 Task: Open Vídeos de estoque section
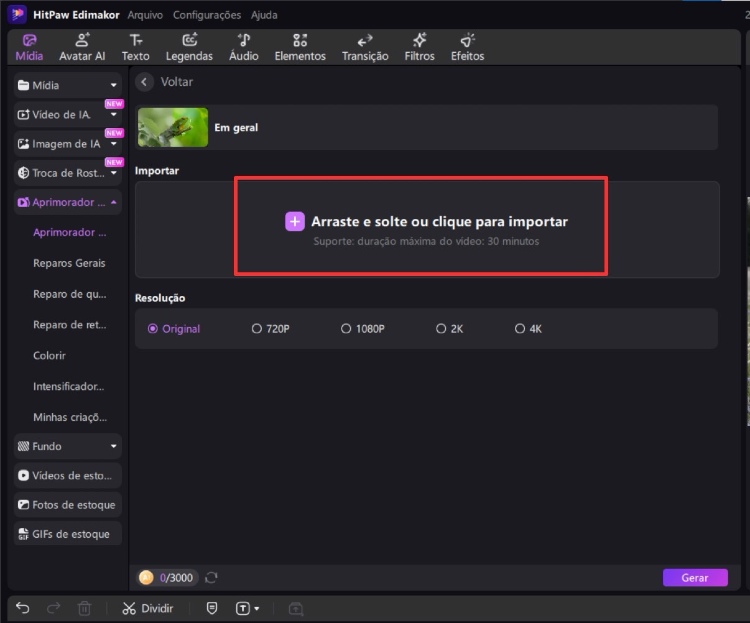point(67,476)
